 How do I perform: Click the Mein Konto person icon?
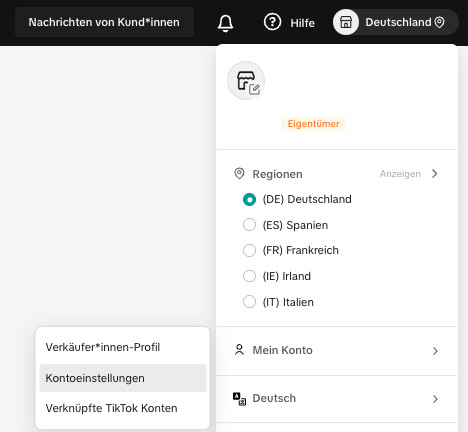pyautogui.click(x=239, y=350)
